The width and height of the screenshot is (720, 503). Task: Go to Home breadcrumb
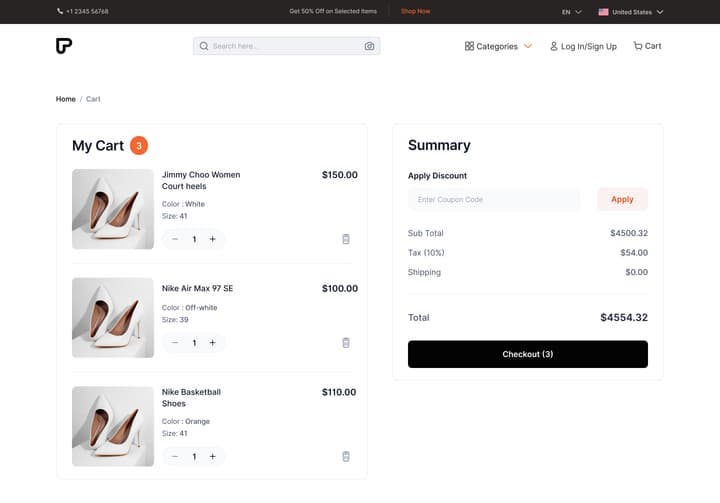coord(66,99)
